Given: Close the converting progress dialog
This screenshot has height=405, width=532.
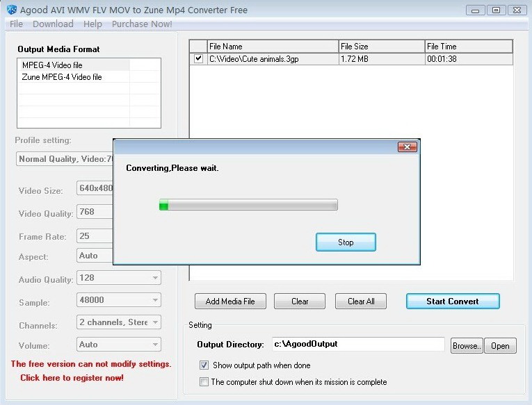Looking at the screenshot, I should 407,147.
